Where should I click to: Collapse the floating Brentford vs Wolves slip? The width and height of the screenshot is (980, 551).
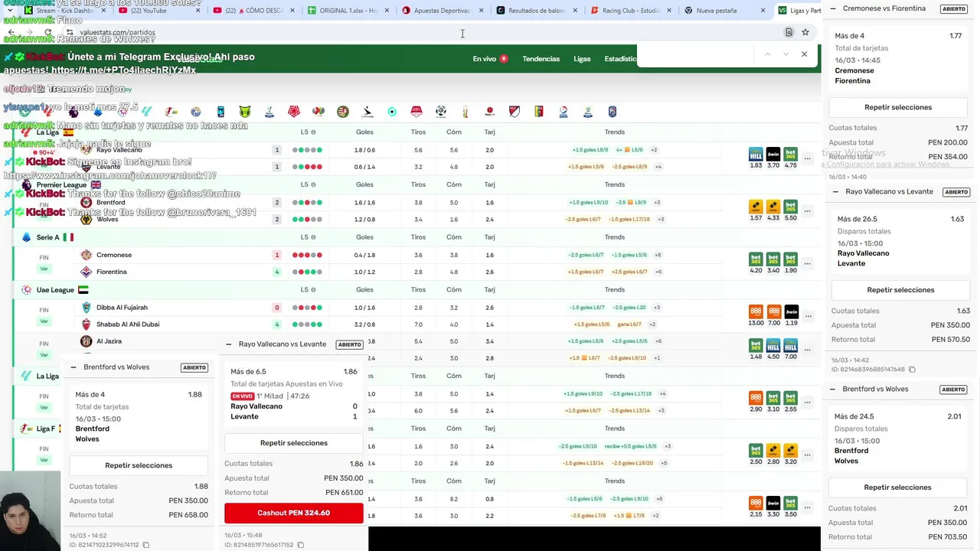click(x=73, y=367)
